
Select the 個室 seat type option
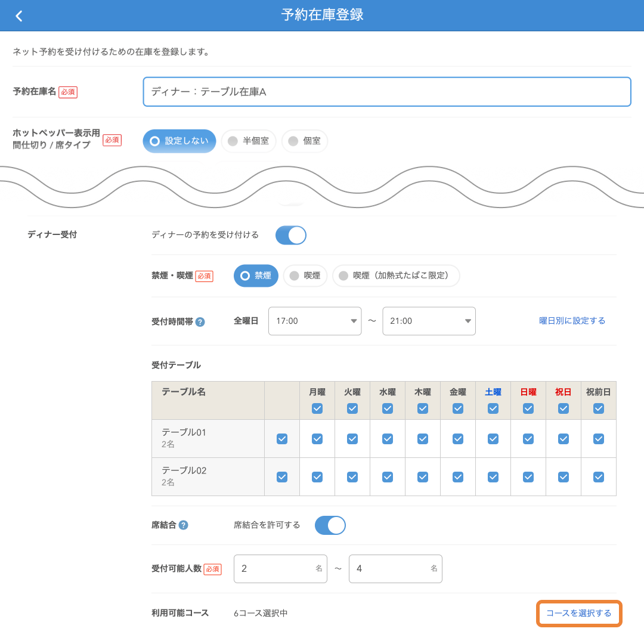(x=304, y=141)
